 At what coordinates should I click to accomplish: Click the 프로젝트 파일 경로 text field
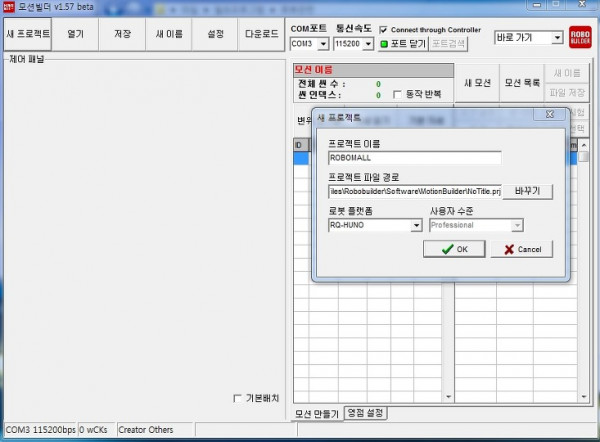click(415, 191)
